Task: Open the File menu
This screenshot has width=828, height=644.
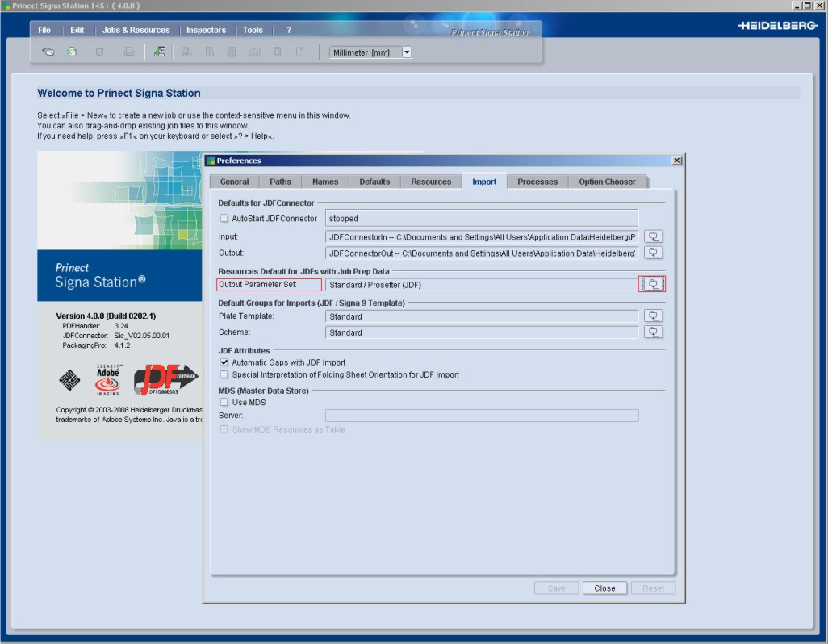Action: tap(44, 30)
